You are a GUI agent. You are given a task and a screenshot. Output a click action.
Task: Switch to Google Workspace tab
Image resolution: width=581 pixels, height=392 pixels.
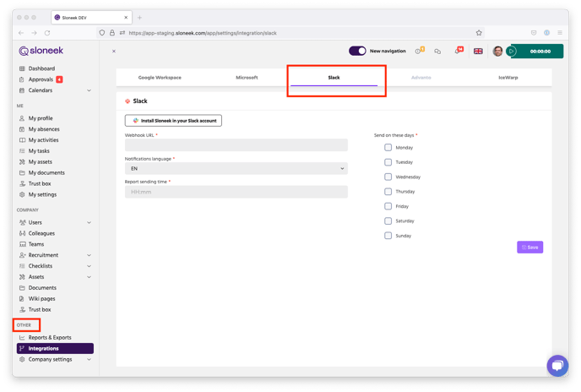(x=160, y=78)
